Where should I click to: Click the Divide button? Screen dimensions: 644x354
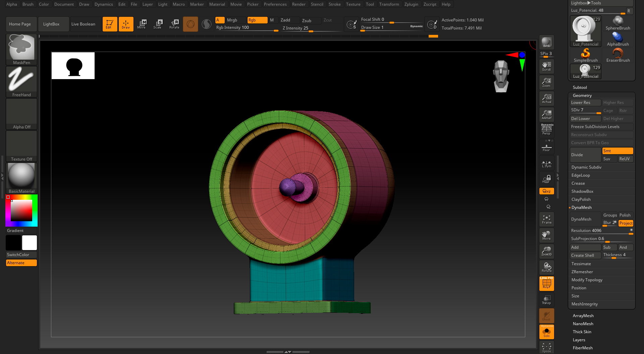tap(585, 155)
